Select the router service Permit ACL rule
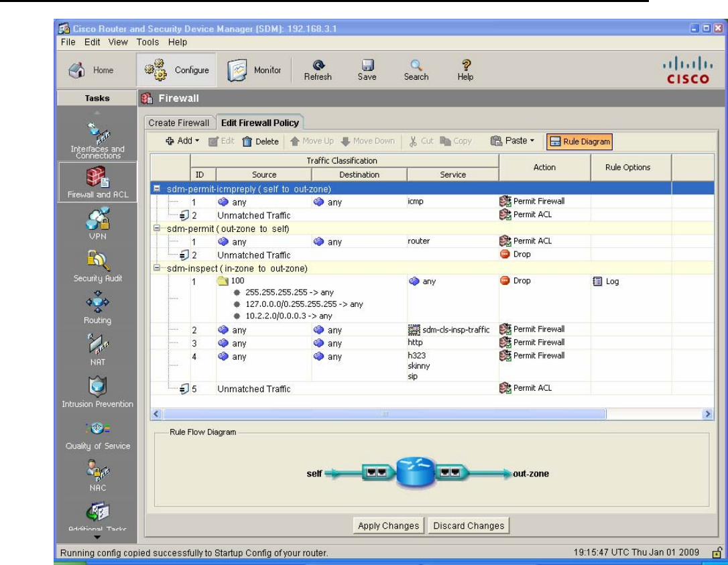 pos(432,241)
